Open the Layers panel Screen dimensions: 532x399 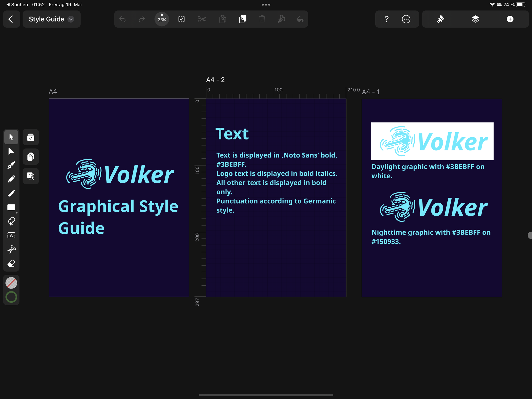point(475,19)
